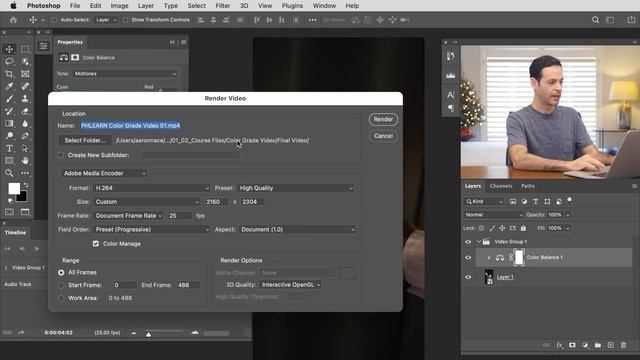Viewport: 640px width, 360px height.
Task: Click the timeline zoom slider handle
Action: click(149, 334)
